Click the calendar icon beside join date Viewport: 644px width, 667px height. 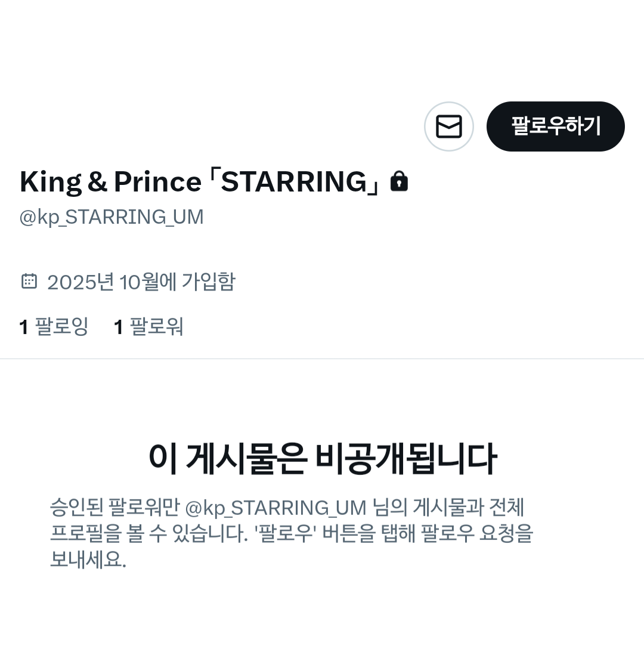click(29, 282)
